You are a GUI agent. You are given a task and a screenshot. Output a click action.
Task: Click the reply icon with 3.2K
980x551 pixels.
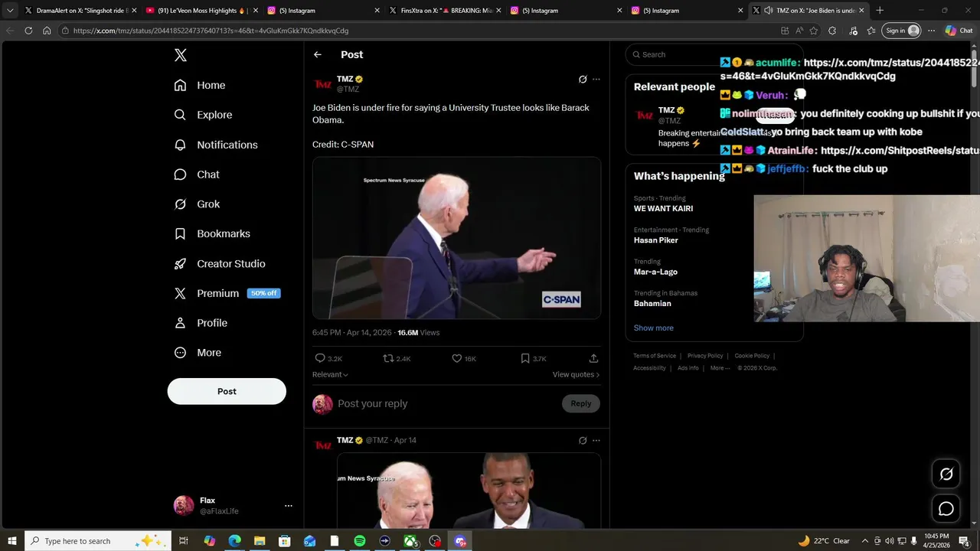(x=328, y=358)
